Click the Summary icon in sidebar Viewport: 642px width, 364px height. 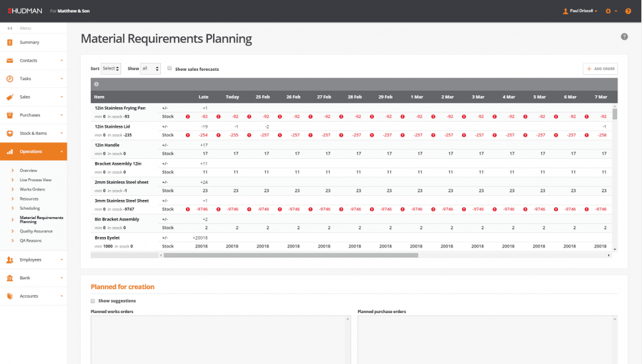click(10, 42)
